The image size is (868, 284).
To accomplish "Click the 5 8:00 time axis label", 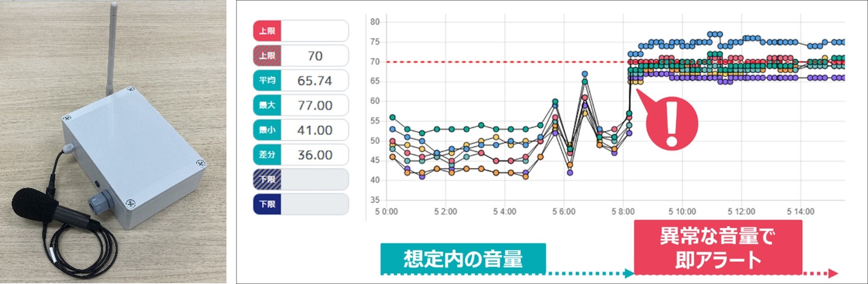I will click(623, 212).
